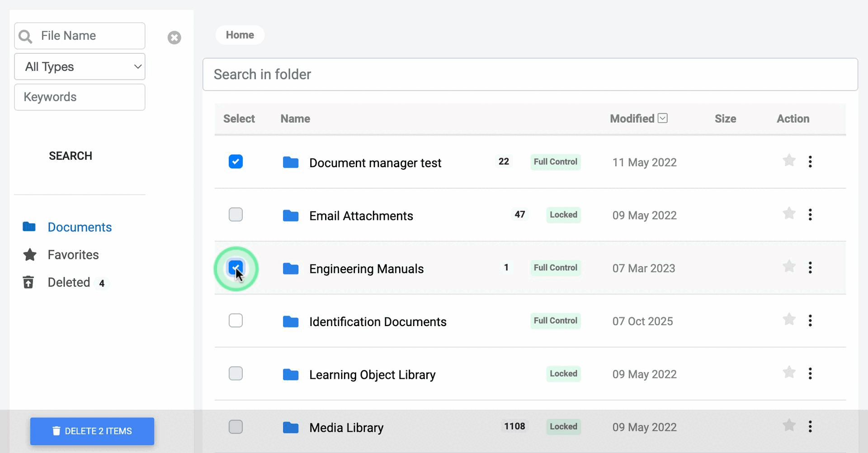Click the Size column header
Screen dimensions: 868x453
[725, 119]
